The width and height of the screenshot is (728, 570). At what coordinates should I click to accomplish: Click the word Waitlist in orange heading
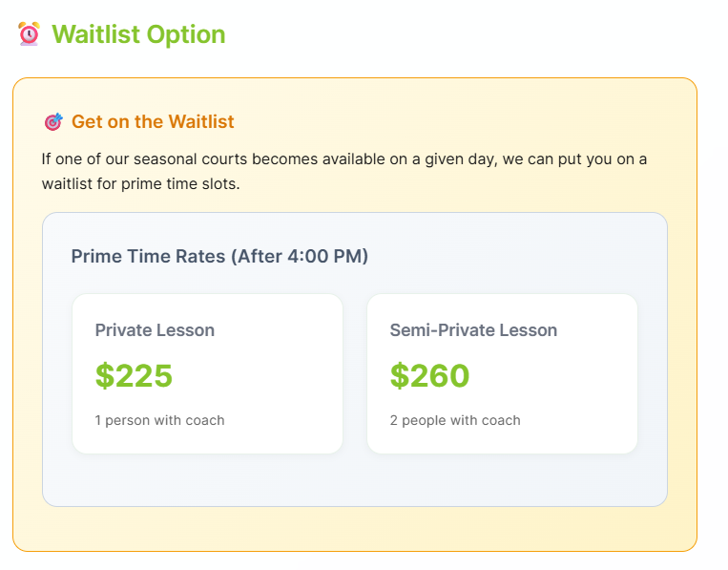201,121
